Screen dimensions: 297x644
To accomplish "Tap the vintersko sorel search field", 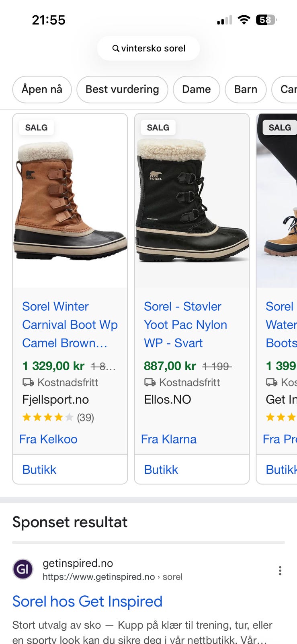I will click(x=153, y=49).
